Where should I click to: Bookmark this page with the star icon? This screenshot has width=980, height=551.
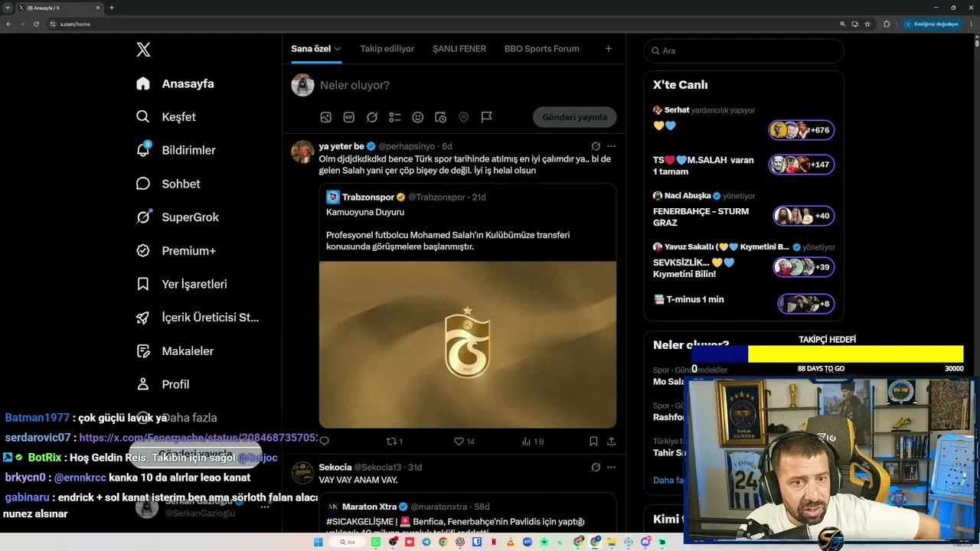pos(867,24)
